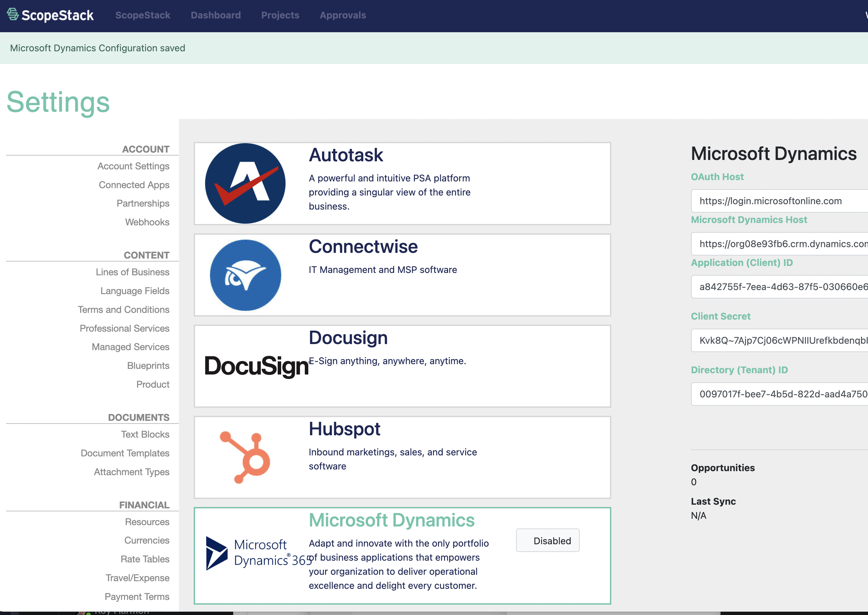Open the Approvals nav item
The width and height of the screenshot is (868, 615).
click(x=343, y=15)
